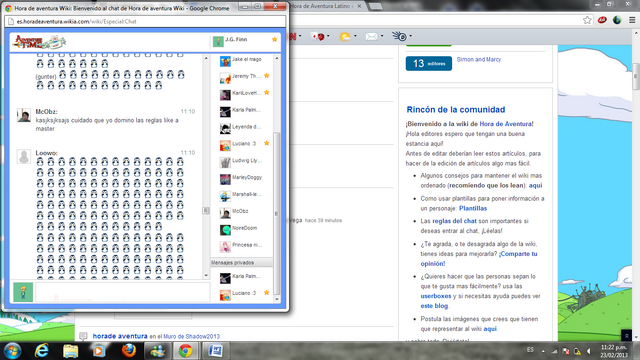Open 'este blog' link
This screenshot has width=640, height=360.
(x=434, y=306)
